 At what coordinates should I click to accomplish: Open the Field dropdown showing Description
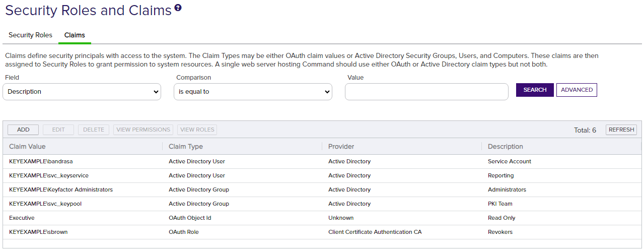82,92
